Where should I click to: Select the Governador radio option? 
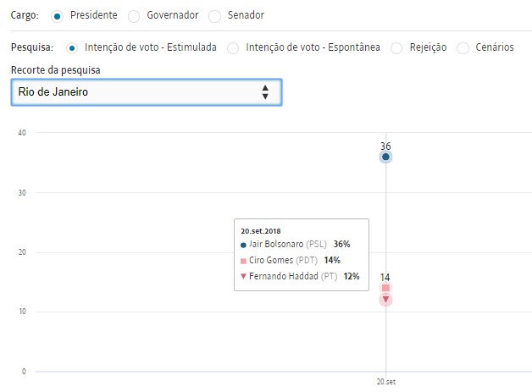coord(134,16)
